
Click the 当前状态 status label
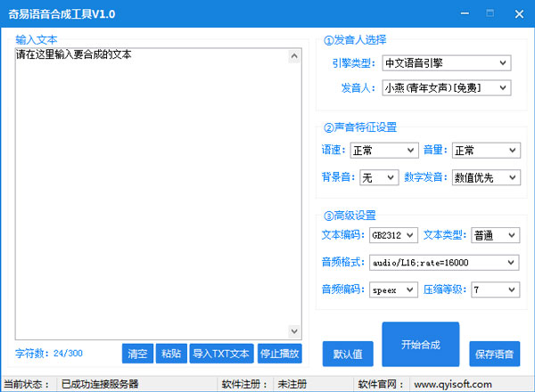tap(26, 385)
